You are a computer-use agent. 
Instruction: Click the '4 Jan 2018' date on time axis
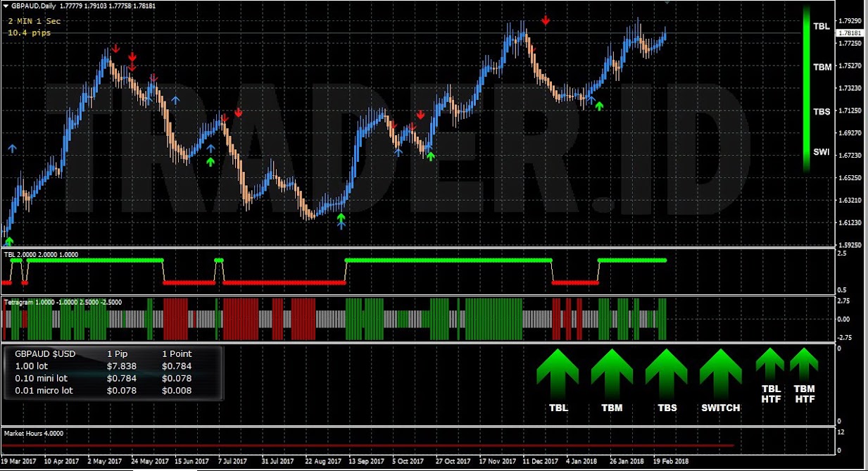coord(581,461)
